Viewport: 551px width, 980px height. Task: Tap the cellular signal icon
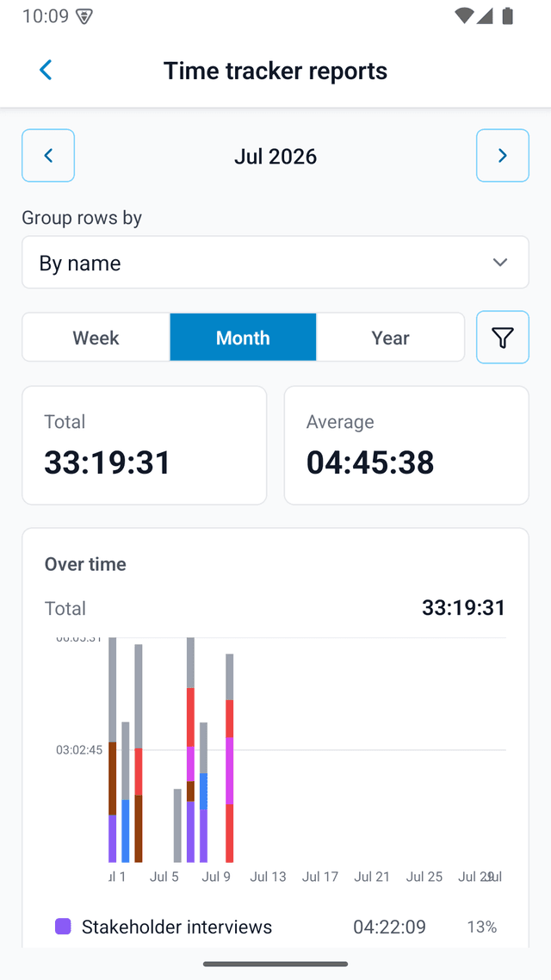tap(485, 16)
